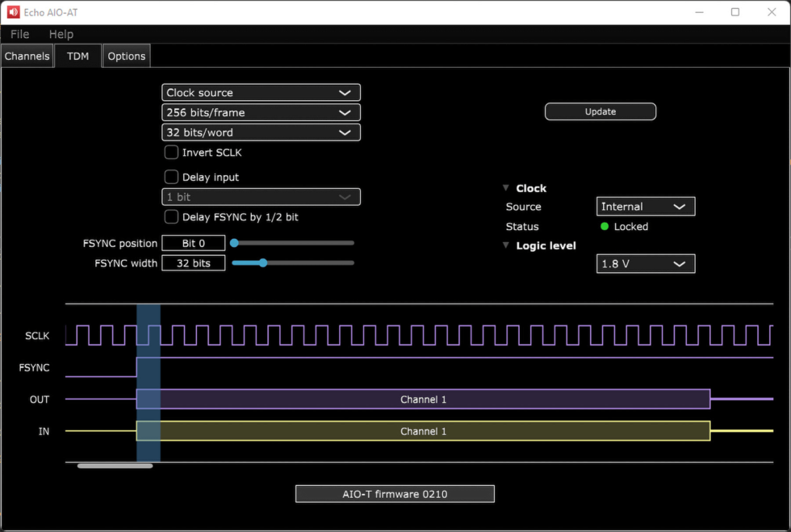
Task: Click the horizontal scrollbar below the waveform
Action: 115,465
